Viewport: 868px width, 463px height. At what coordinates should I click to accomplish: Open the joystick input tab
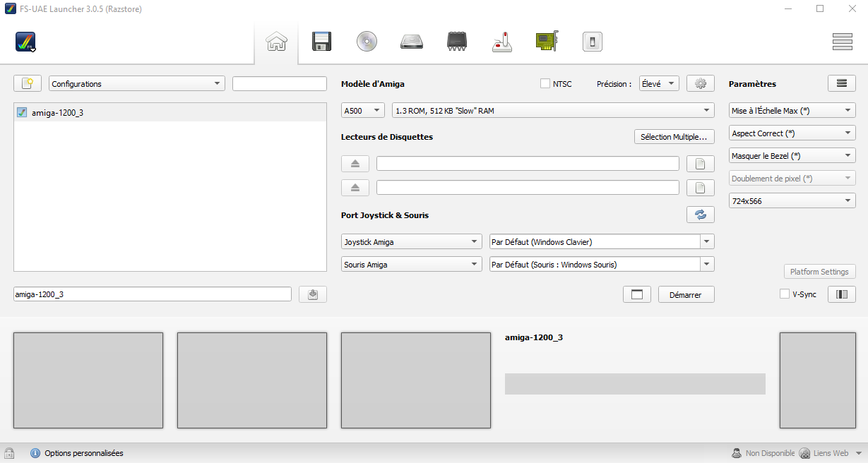click(502, 42)
